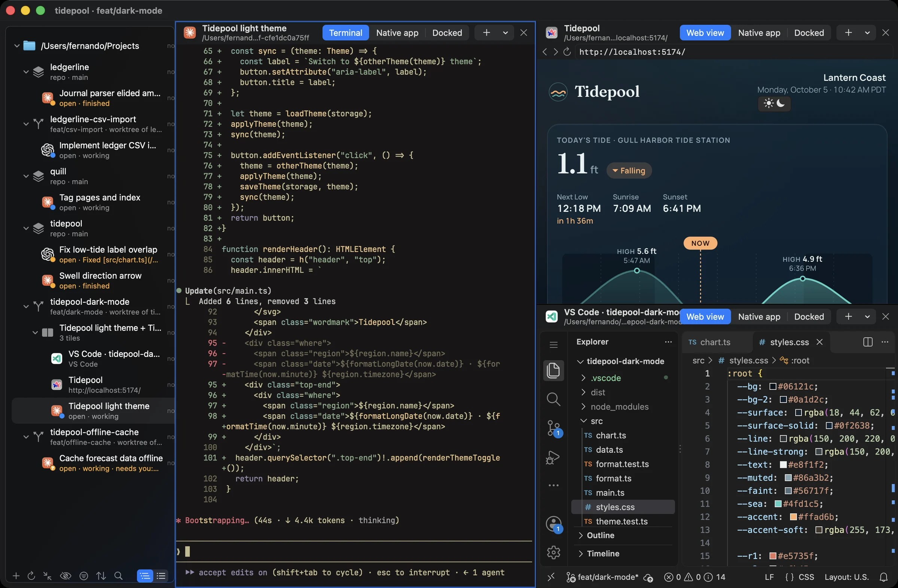Click feat/dark-mode* branch in status bar
The image size is (898, 588).
coord(602,577)
